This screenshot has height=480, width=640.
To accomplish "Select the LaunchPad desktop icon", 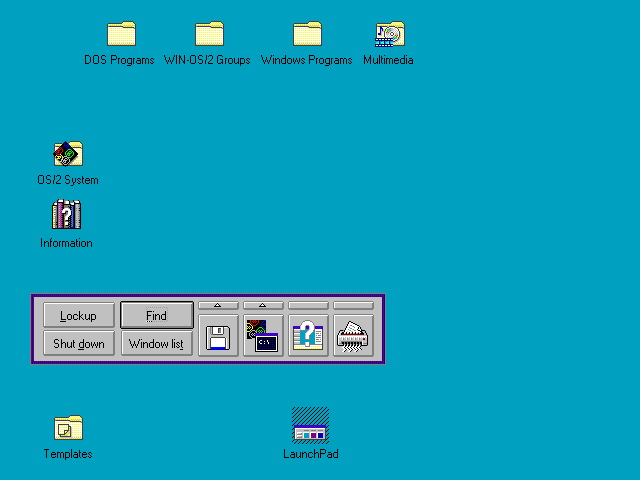I will 310,425.
